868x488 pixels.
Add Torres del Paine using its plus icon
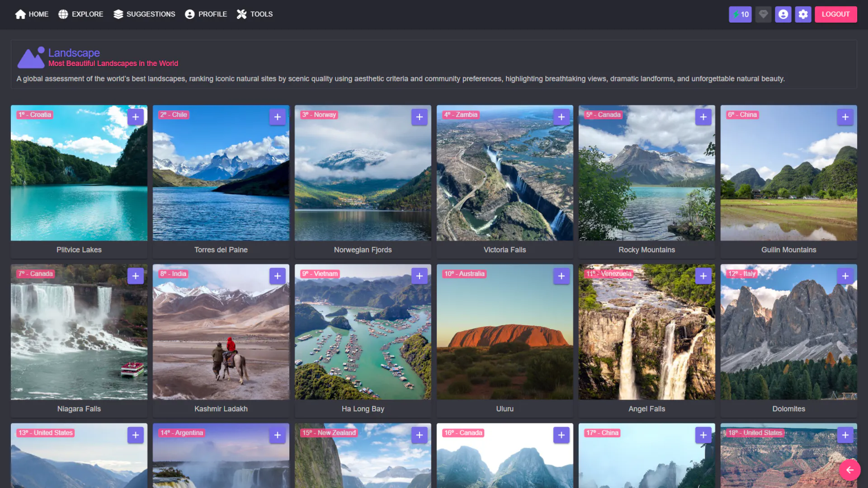click(x=278, y=117)
